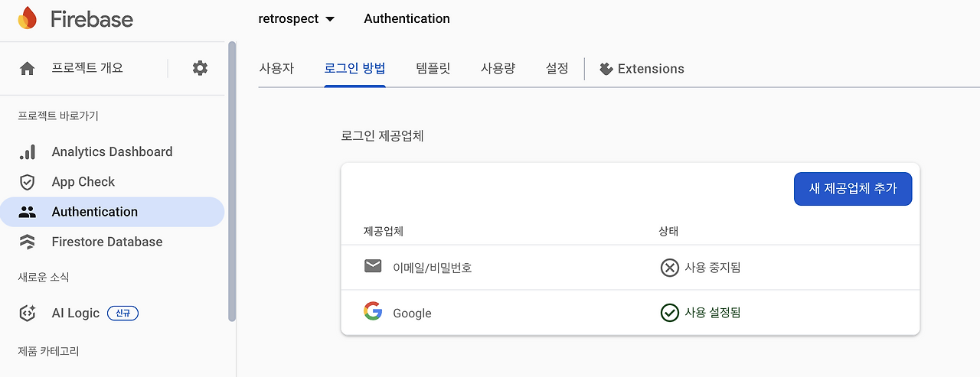
Task: Open Analytics Dashboard in sidebar
Action: point(112,151)
